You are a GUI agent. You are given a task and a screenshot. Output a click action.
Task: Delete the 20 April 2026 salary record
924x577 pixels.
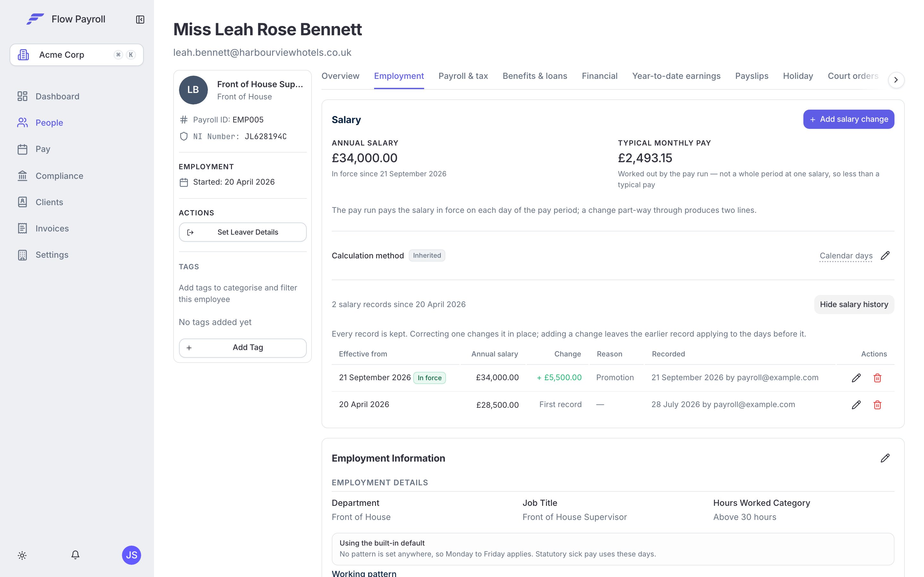[x=877, y=405]
